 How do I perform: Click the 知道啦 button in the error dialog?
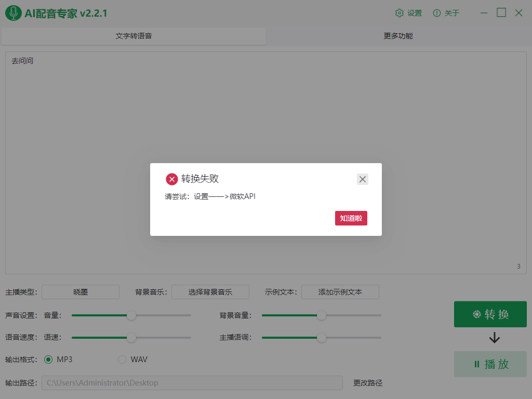351,218
